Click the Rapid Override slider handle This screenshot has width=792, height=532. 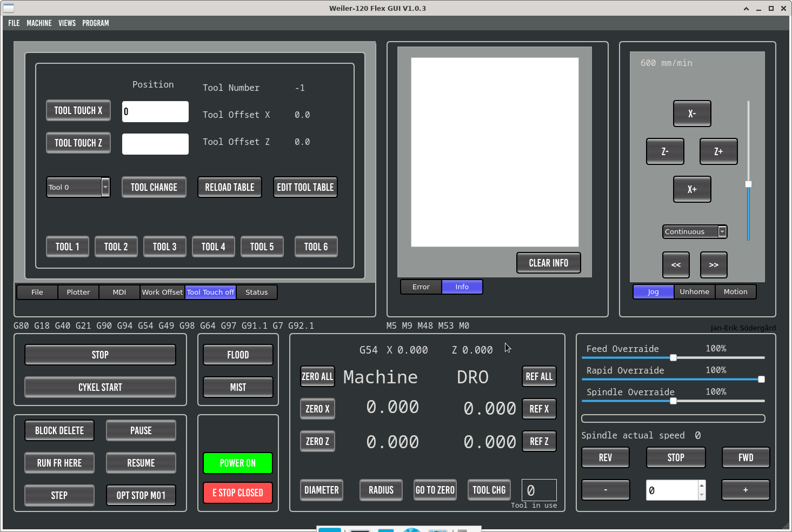pos(761,379)
